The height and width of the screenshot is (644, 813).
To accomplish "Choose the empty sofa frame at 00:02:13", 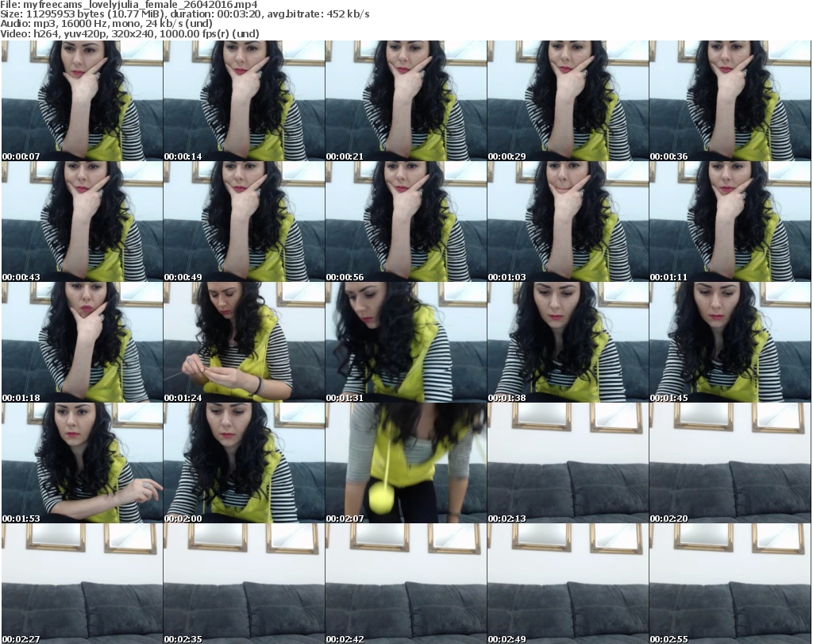I will coord(568,463).
